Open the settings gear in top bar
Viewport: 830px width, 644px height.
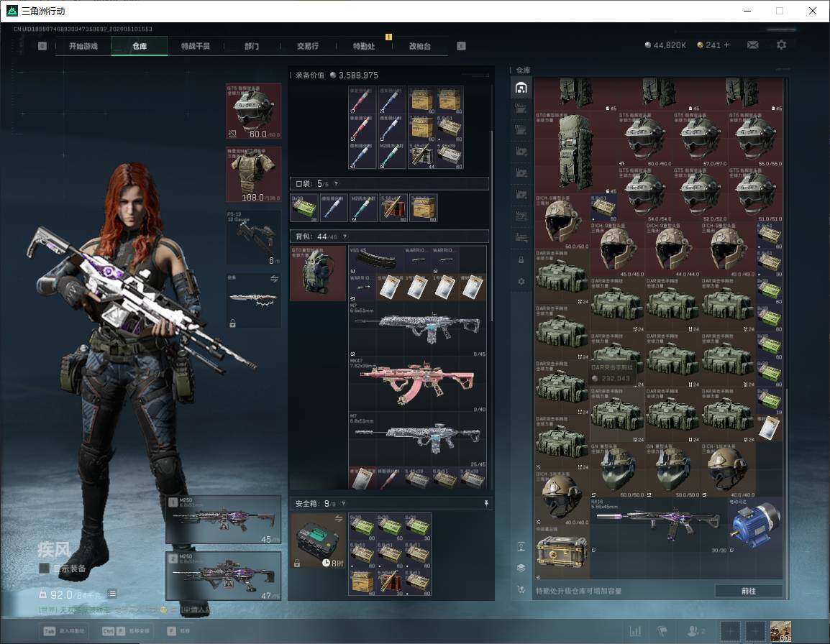pos(781,45)
